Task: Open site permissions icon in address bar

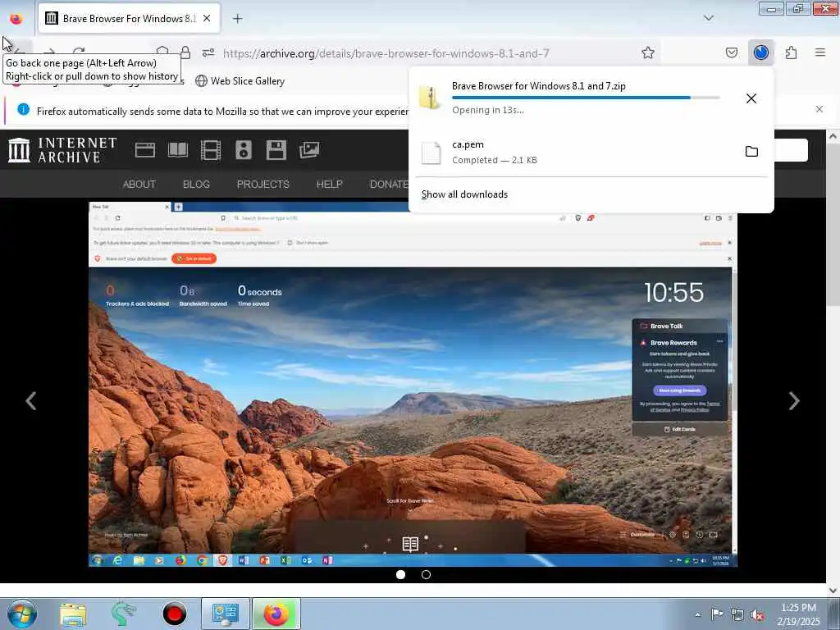Action: pyautogui.click(x=208, y=52)
